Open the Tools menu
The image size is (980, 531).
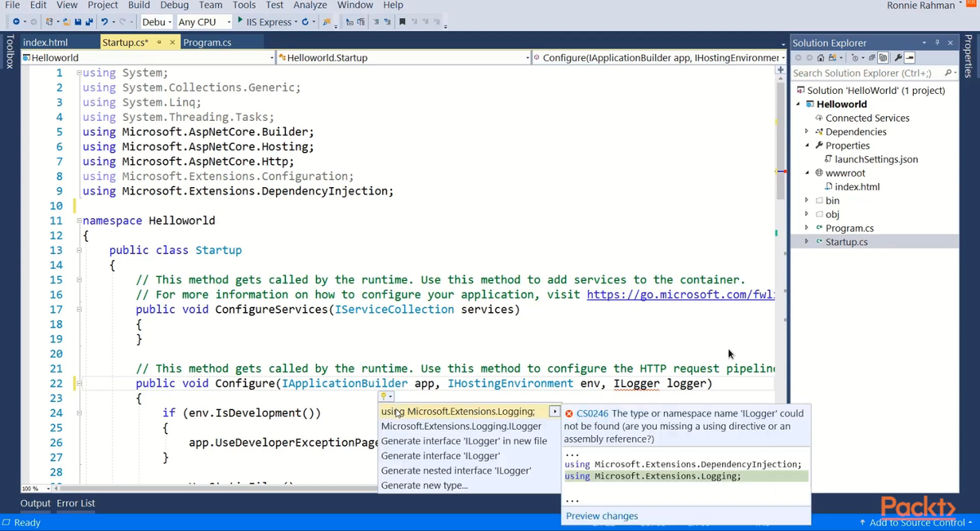click(x=244, y=5)
